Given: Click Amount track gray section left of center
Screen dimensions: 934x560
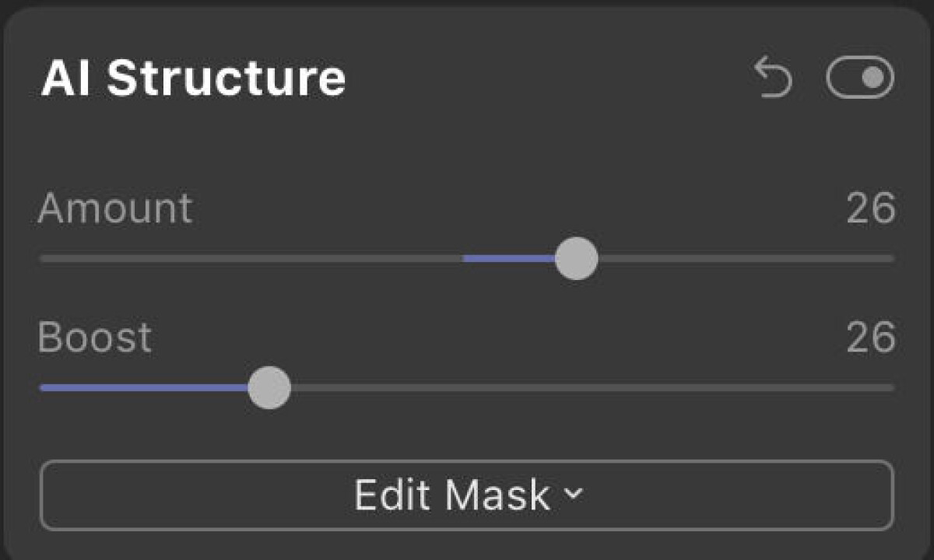Looking at the screenshot, I should click(251, 258).
